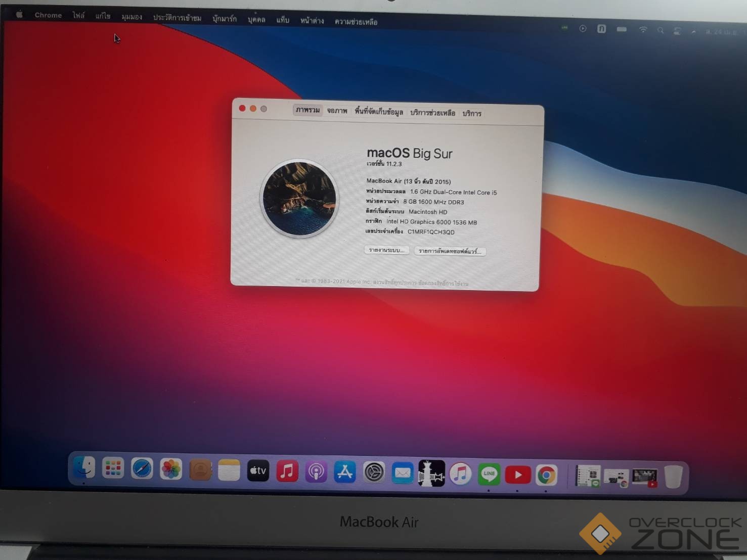747x560 pixels.
Task: Open the LINE app in the dock
Action: tap(489, 474)
